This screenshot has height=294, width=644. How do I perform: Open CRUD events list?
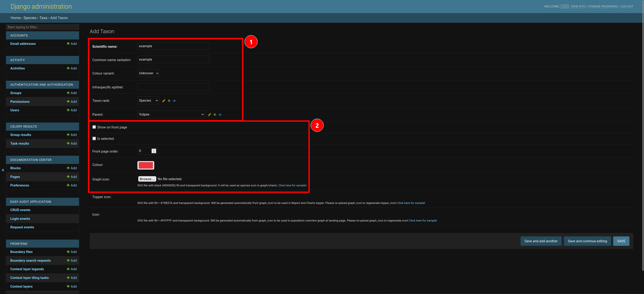pos(20,210)
